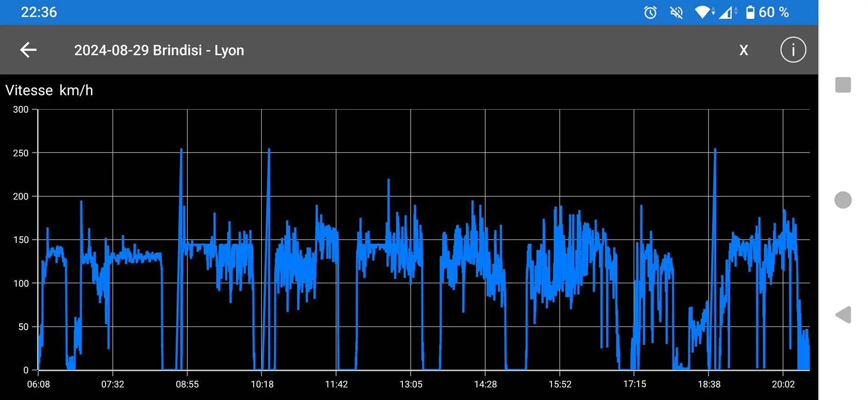Tap the 0 label on speed axis
This screenshot has width=868, height=400.
pyautogui.click(x=26, y=370)
